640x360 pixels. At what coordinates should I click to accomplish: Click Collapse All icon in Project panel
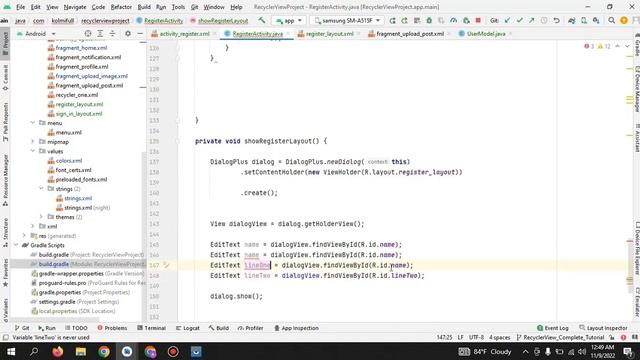pos(112,33)
